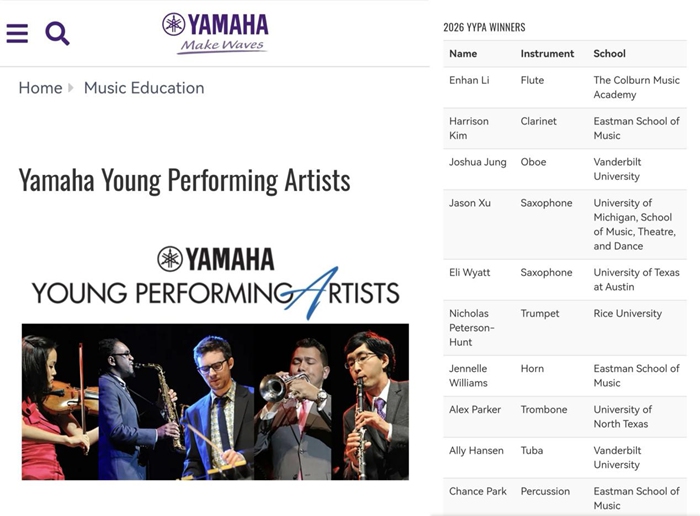Click the 2026 YYPA Winners title
This screenshot has width=700, height=516.
point(484,27)
